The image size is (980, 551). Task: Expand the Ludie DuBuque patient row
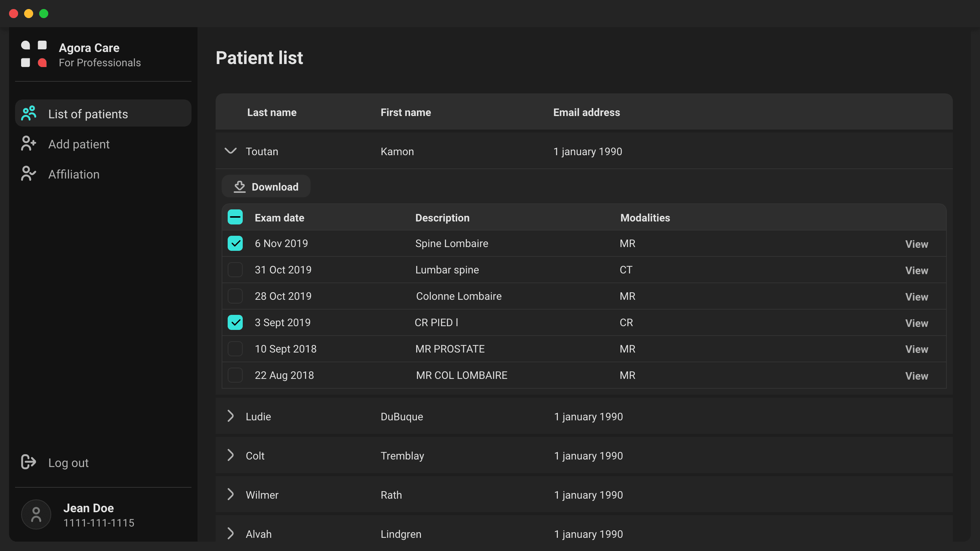tap(231, 416)
